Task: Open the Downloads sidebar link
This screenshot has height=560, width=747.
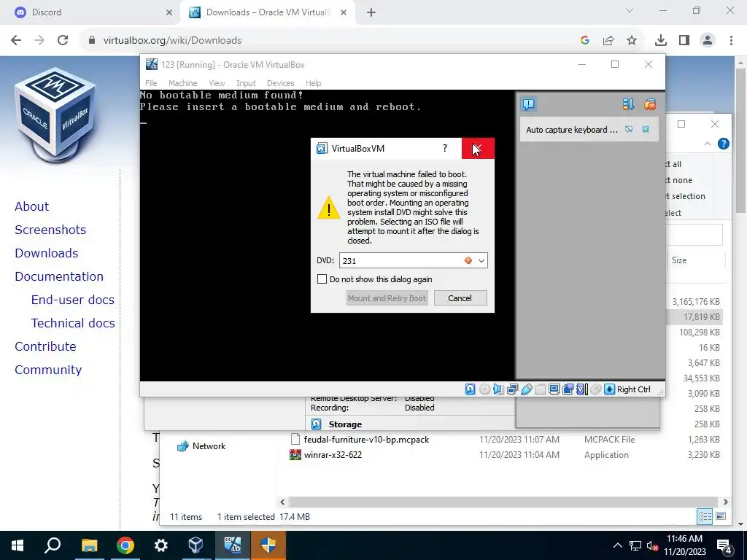Action: [x=47, y=253]
